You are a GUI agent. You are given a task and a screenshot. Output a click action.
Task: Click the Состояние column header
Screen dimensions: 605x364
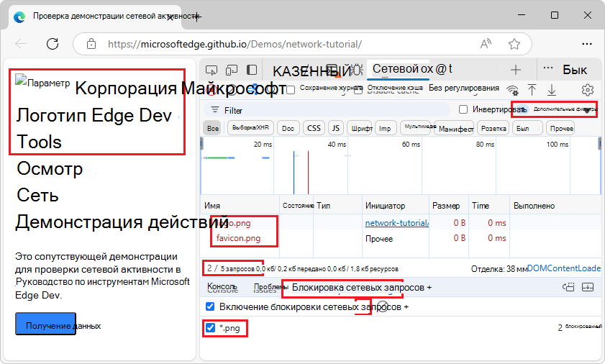tap(296, 206)
